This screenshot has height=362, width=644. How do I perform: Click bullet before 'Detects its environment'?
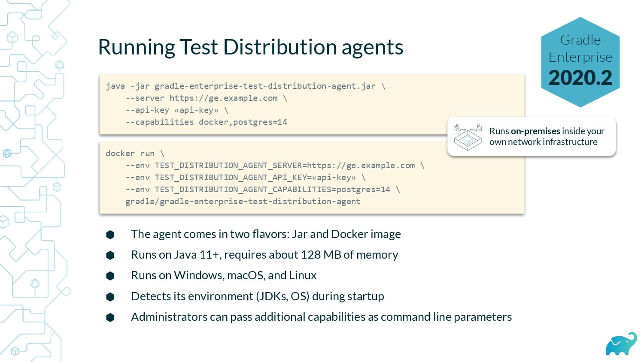[x=110, y=296]
